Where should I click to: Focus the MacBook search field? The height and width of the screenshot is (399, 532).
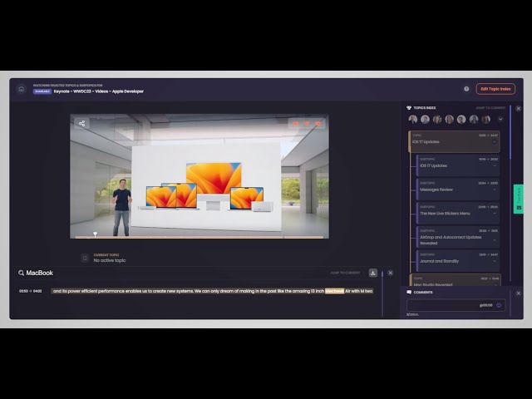pyautogui.click(x=40, y=273)
